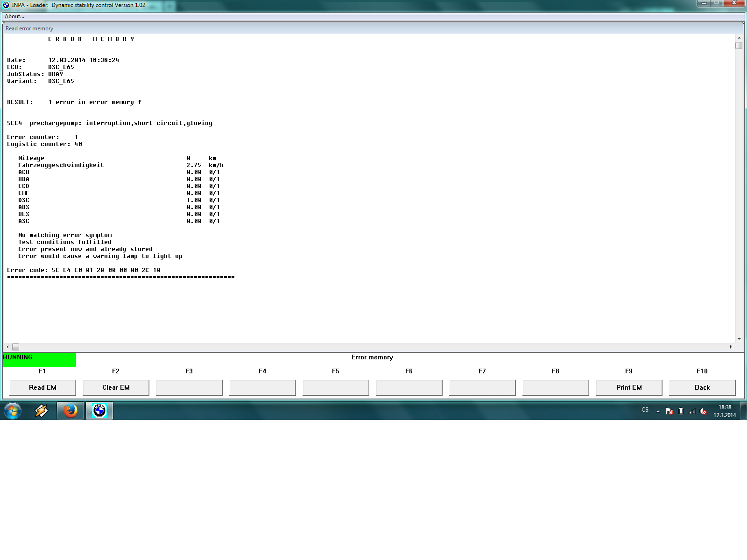747x560 pixels.
Task: Open Winamp from the taskbar
Action: [42, 411]
